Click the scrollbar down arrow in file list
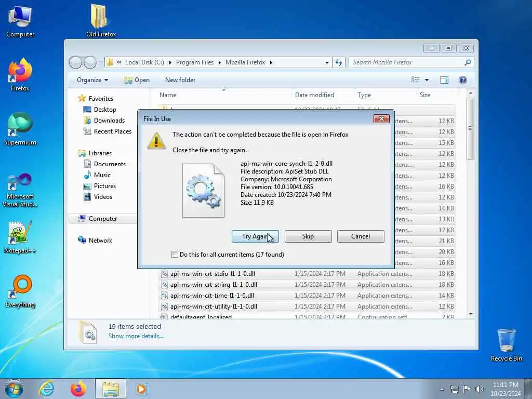This screenshot has height=399, width=532. coord(470,314)
